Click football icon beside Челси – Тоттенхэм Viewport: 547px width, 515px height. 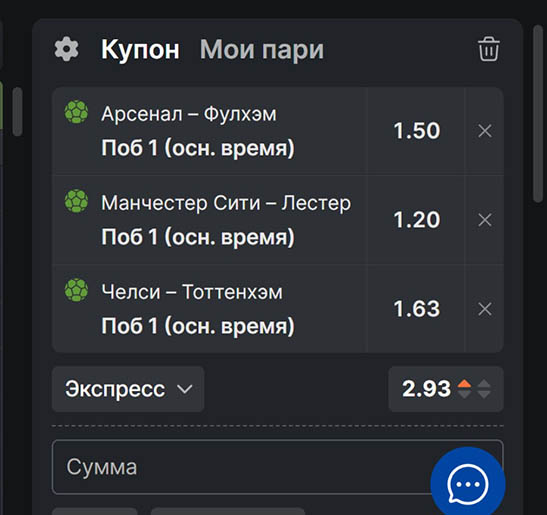click(76, 290)
